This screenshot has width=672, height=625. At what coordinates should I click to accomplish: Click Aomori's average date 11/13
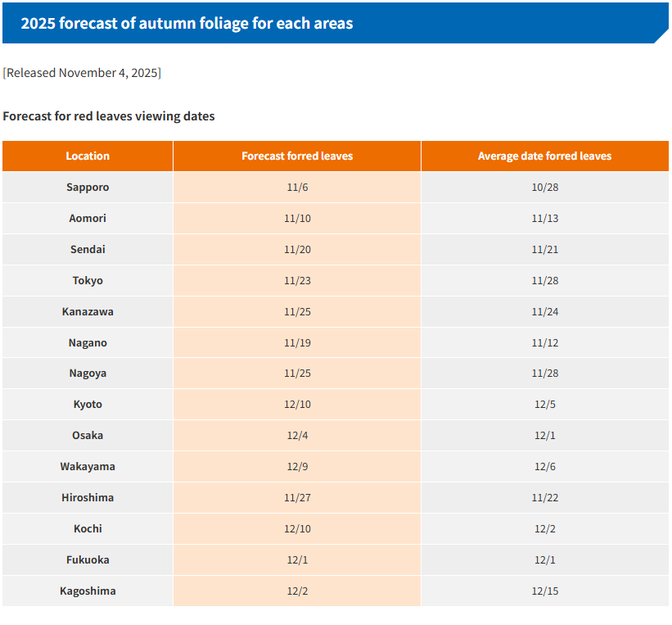(x=544, y=218)
